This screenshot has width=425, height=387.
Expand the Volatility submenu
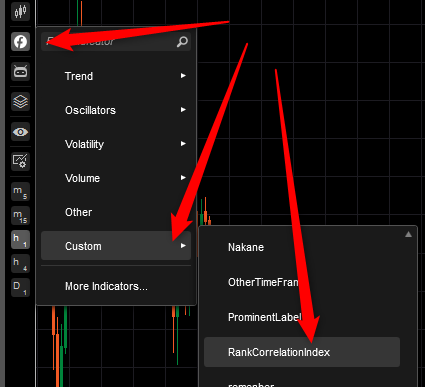pyautogui.click(x=116, y=144)
